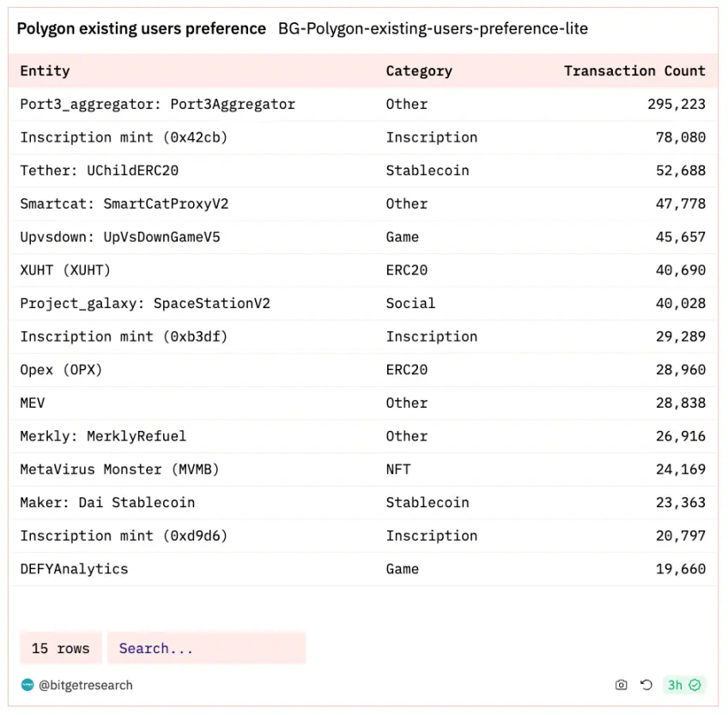The height and width of the screenshot is (715, 728).
Task: Open the BG-Polygon-existing-users-preference-lite query link
Action: [x=433, y=28]
